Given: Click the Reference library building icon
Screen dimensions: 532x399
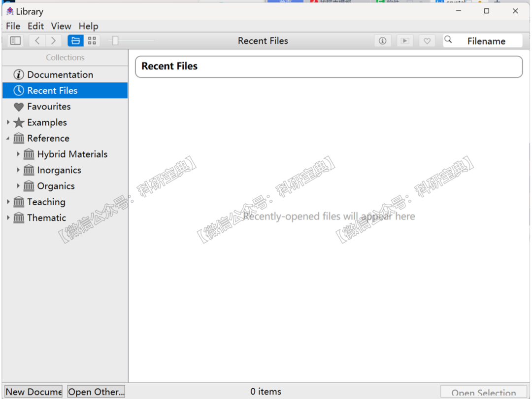Looking at the screenshot, I should click(x=19, y=138).
